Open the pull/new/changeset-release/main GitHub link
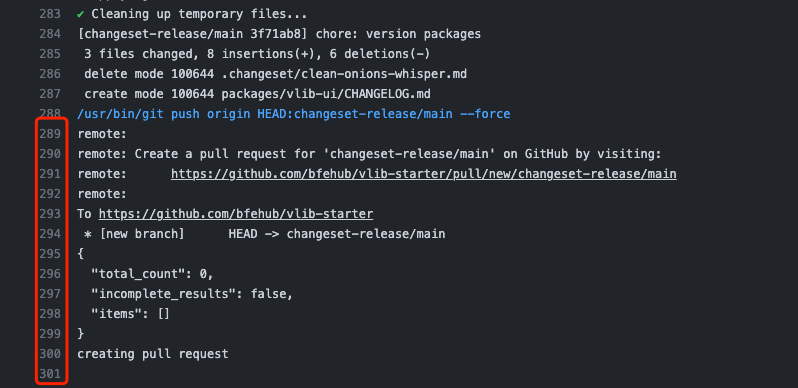The image size is (798, 388). 423,174
